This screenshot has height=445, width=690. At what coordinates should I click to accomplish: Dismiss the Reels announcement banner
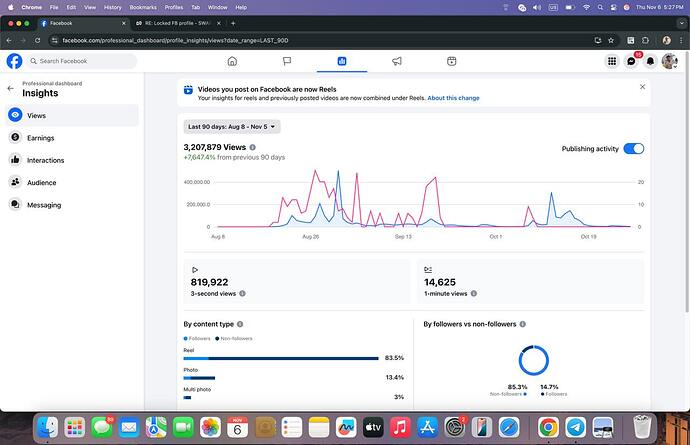[642, 87]
